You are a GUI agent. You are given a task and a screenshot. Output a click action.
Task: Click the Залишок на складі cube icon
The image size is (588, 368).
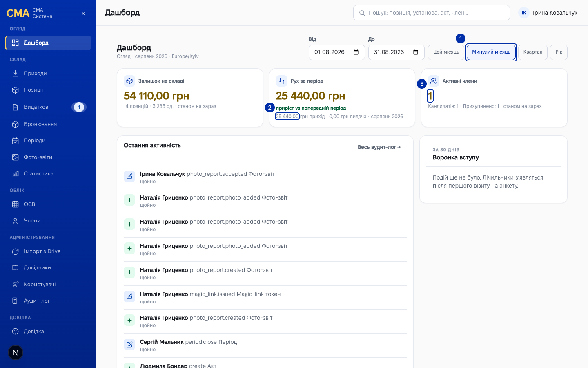click(129, 81)
